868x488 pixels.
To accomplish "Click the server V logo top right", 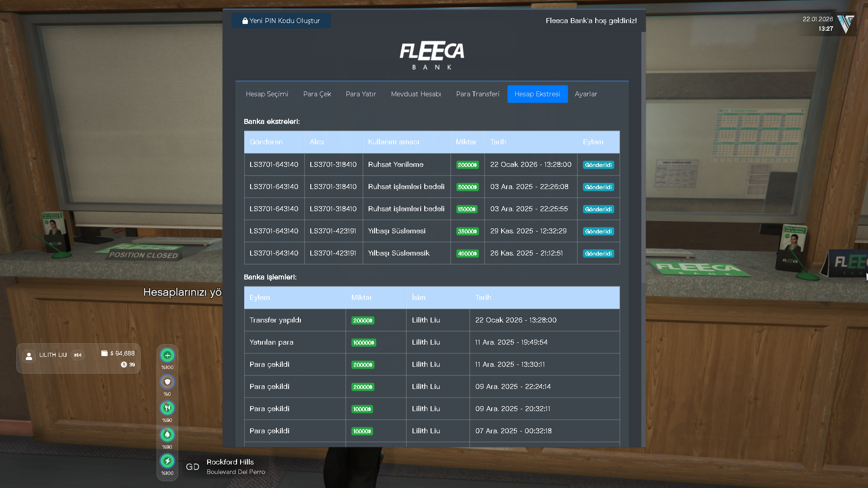I will [x=845, y=24].
